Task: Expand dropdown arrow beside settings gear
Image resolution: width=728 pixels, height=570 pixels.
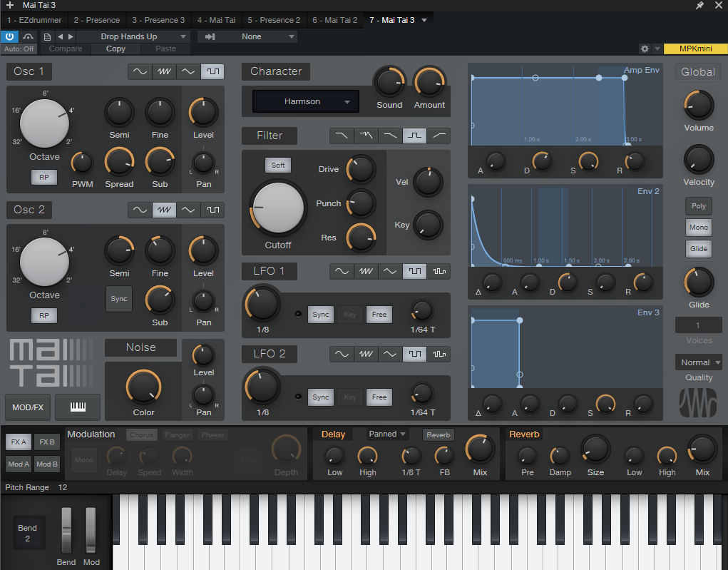Action: tap(657, 49)
